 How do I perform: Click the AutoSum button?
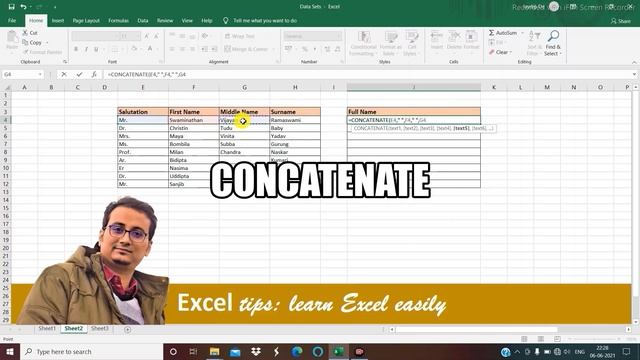[503, 33]
